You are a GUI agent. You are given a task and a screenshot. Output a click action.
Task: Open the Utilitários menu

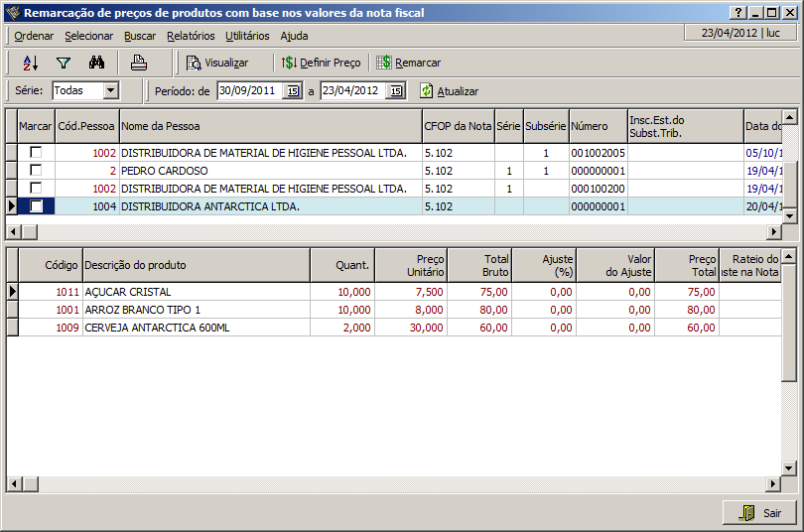pos(247,36)
